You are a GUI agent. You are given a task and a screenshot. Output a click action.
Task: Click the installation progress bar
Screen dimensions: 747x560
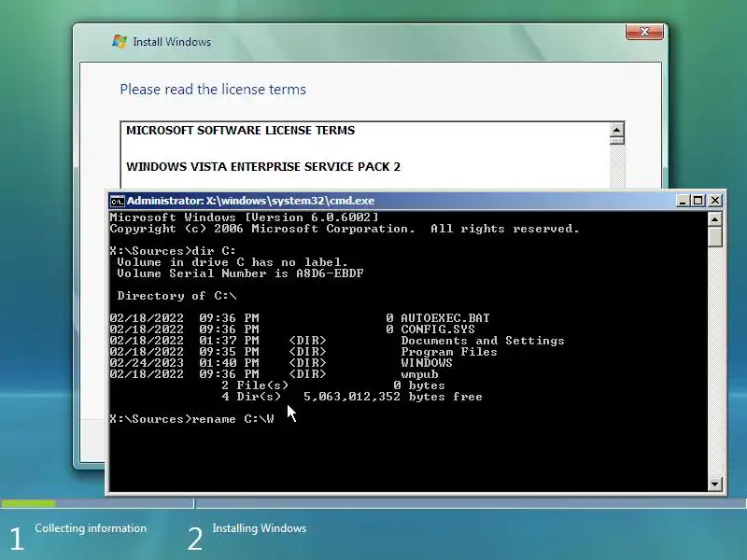(x=373, y=503)
